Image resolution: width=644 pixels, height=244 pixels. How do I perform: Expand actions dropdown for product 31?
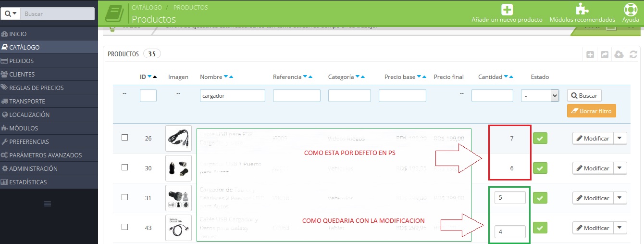620,198
